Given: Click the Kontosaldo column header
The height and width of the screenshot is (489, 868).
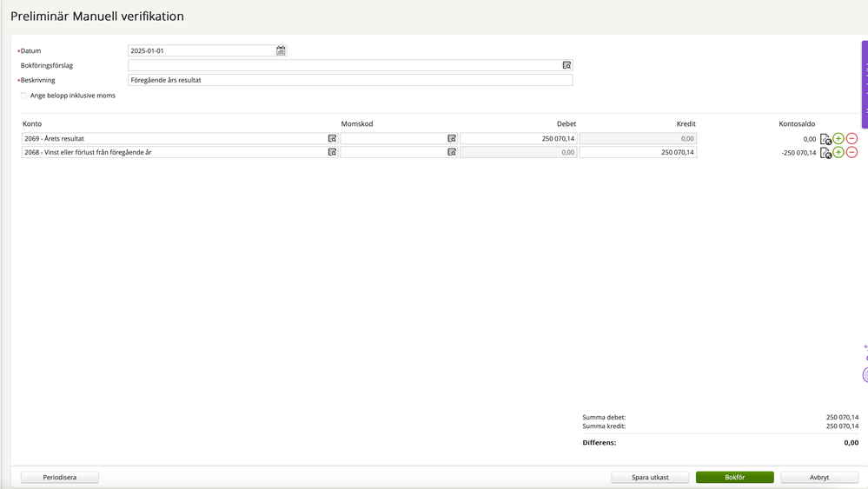Looking at the screenshot, I should click(797, 124).
